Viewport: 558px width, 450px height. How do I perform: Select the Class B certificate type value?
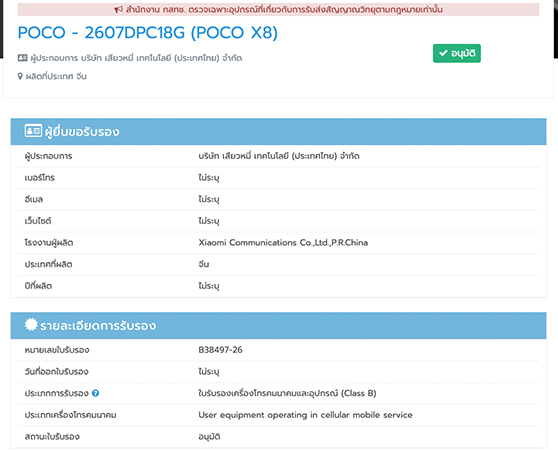(287, 393)
